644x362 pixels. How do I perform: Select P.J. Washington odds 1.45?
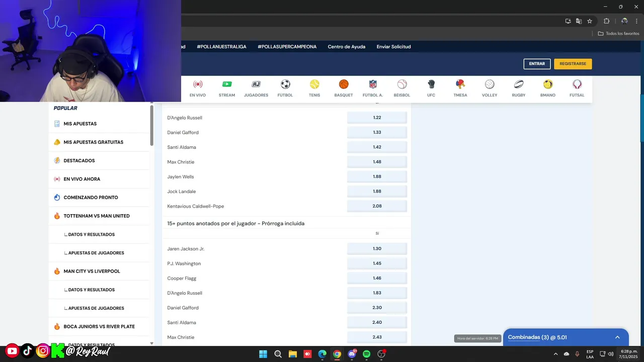click(x=377, y=263)
